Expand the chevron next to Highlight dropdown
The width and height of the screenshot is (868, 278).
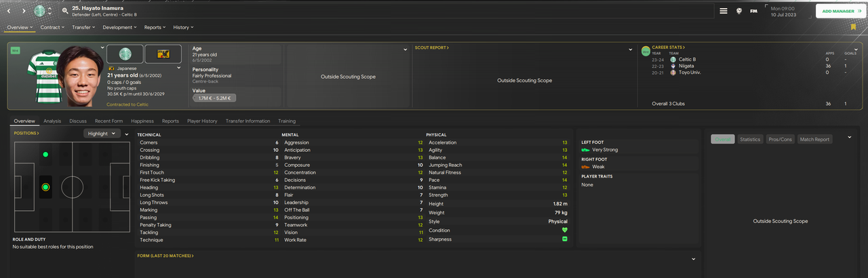pos(127,134)
